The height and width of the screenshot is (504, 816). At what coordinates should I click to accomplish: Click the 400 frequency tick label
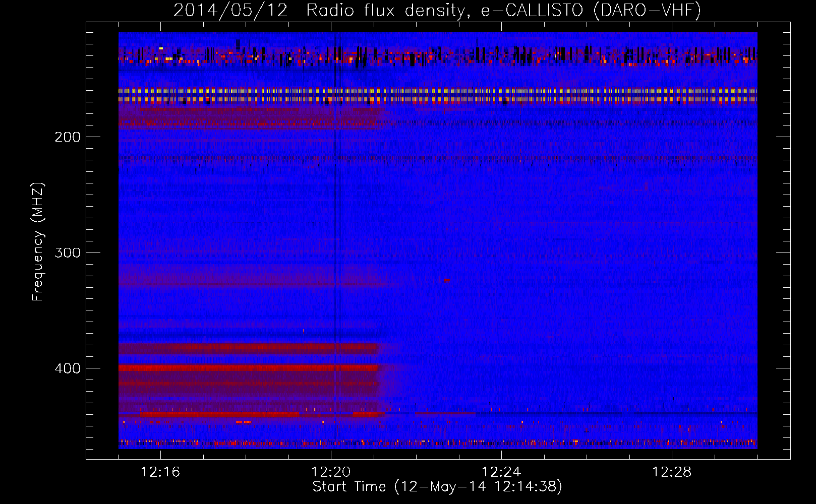pos(68,368)
